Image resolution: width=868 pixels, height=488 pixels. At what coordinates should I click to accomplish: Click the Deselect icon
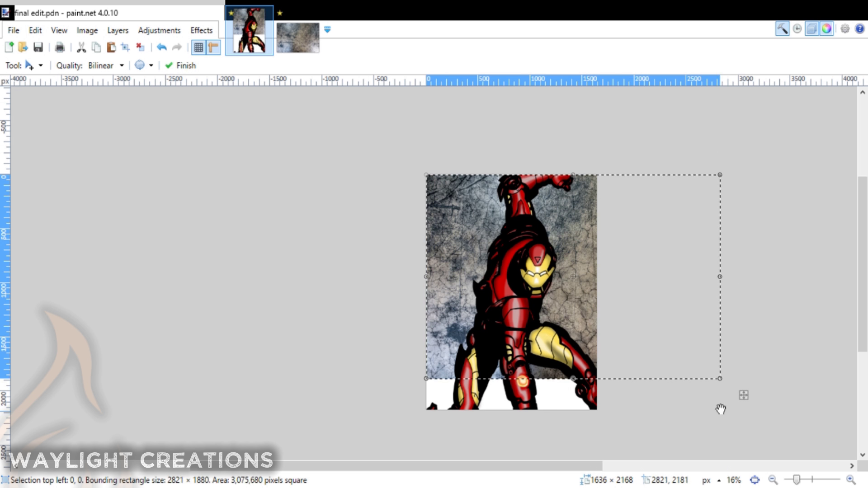(x=140, y=47)
